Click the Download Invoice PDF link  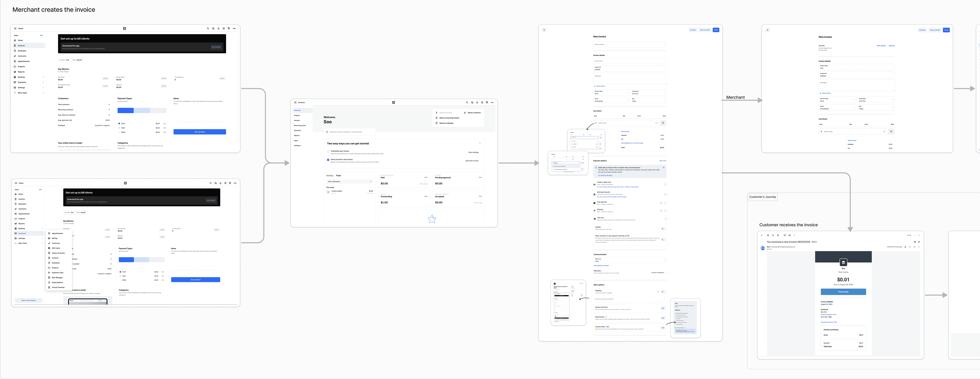pyautogui.click(x=828, y=322)
